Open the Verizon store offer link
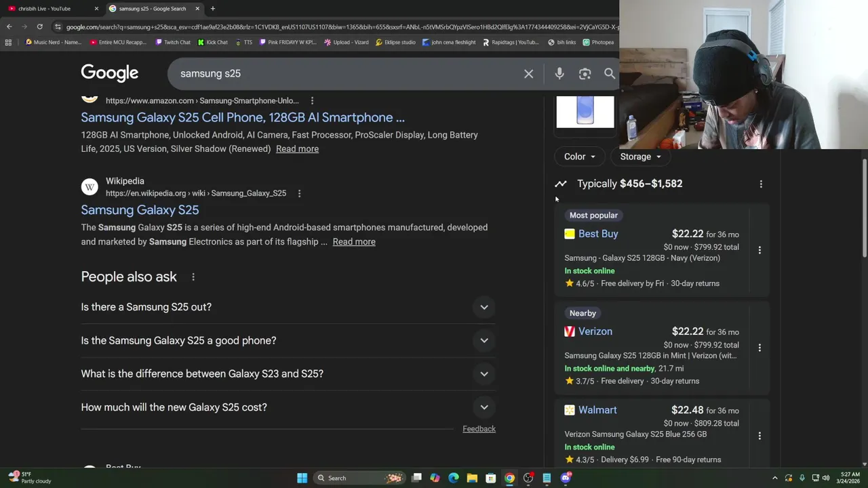Viewport: 868px width, 488px height. pos(595,331)
